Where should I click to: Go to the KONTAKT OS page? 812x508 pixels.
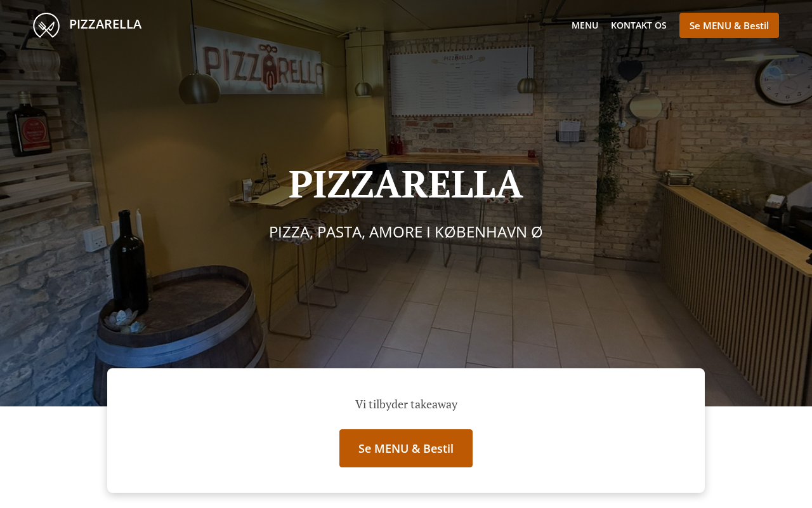tap(638, 25)
